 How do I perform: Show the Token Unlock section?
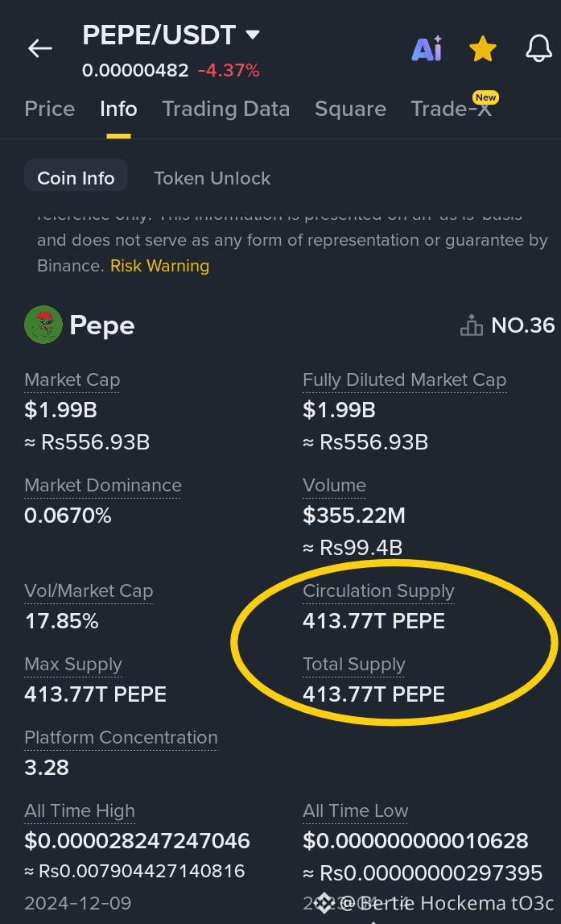(212, 178)
